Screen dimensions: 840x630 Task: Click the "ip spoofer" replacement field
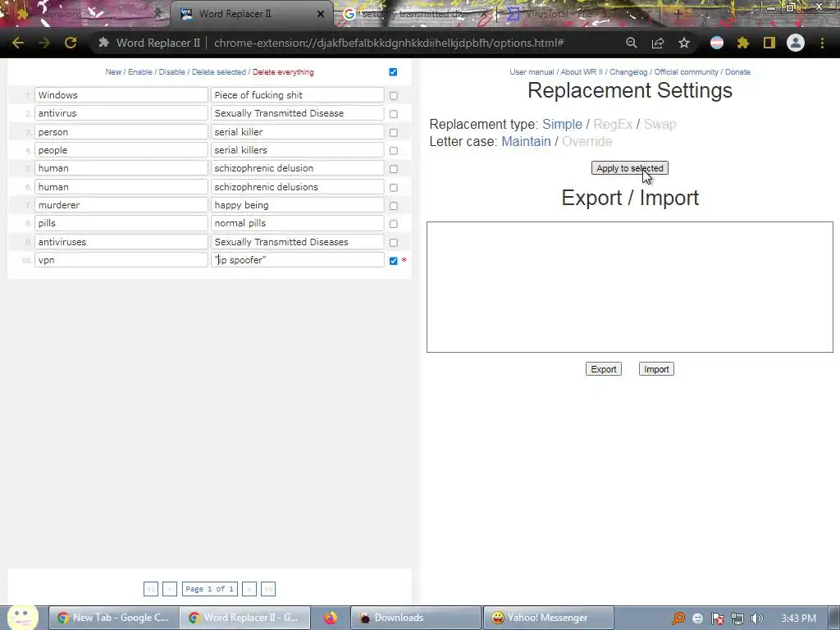point(297,260)
